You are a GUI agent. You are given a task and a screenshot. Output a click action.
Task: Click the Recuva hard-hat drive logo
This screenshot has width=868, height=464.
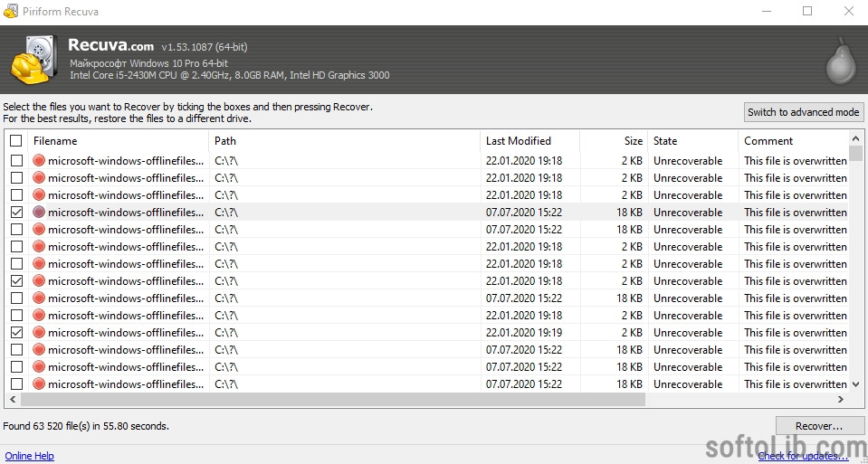coord(33,60)
